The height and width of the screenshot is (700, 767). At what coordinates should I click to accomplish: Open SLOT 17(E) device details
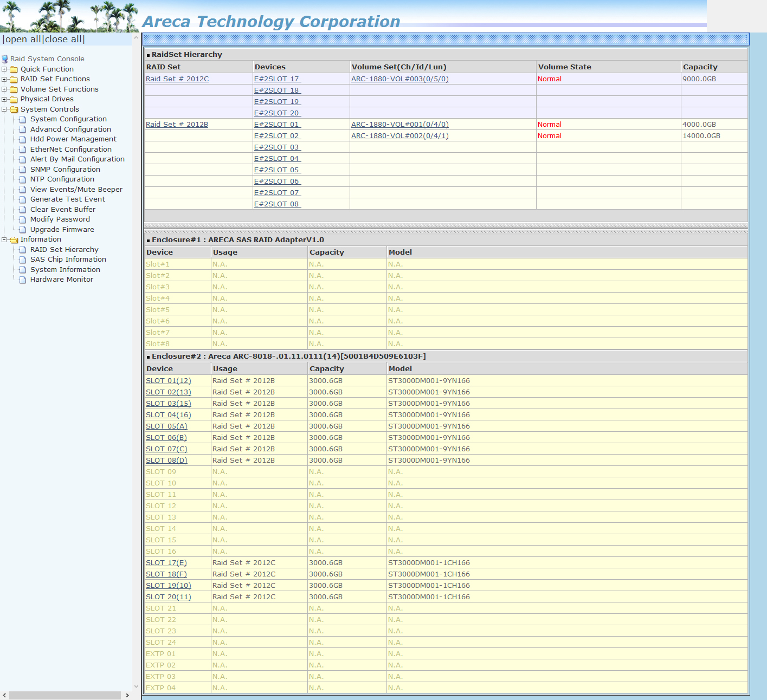coord(166,563)
